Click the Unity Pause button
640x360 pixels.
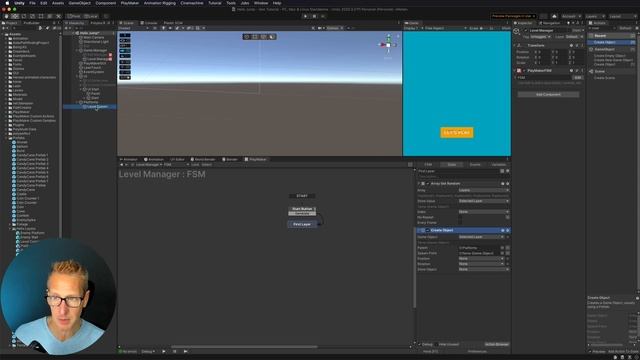point(314,16)
